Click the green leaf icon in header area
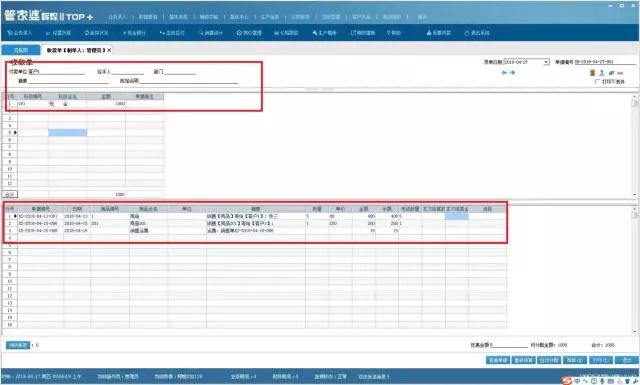 point(611,73)
